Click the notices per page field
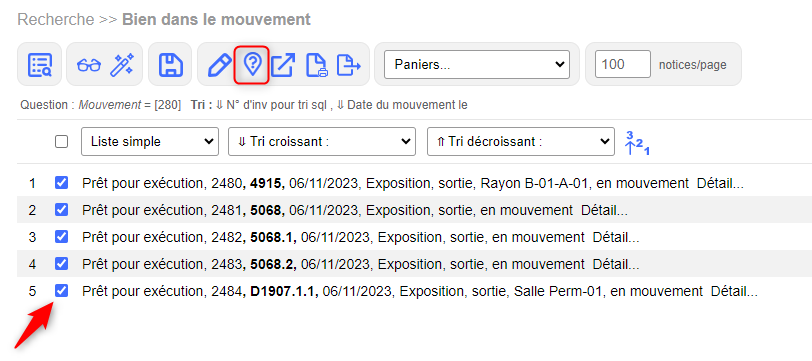 (622, 64)
